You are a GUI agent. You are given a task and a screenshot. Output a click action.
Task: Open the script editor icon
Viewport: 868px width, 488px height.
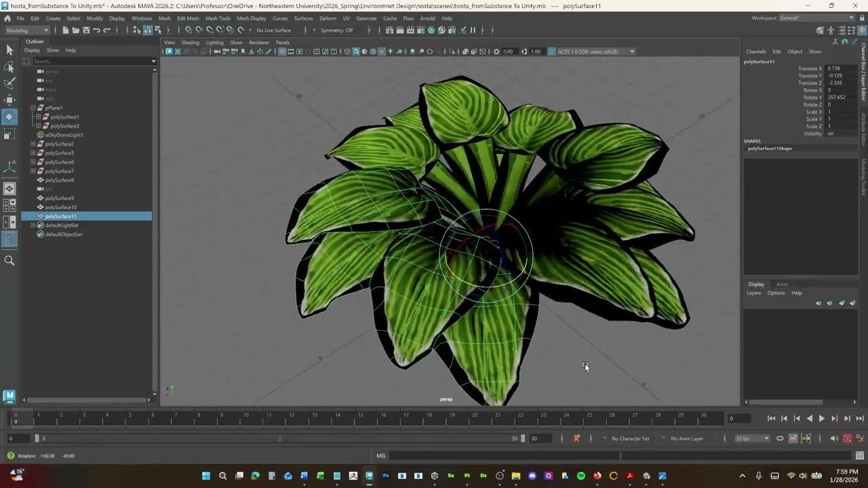click(860, 455)
